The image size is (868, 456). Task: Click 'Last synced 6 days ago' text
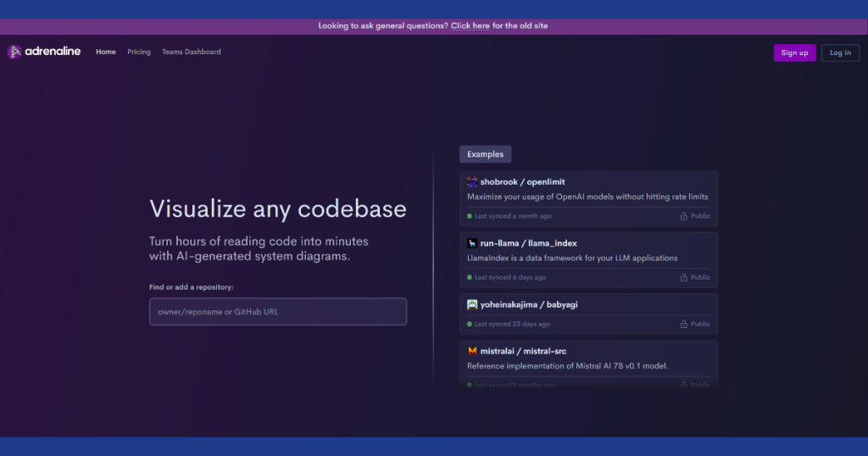[509, 278]
